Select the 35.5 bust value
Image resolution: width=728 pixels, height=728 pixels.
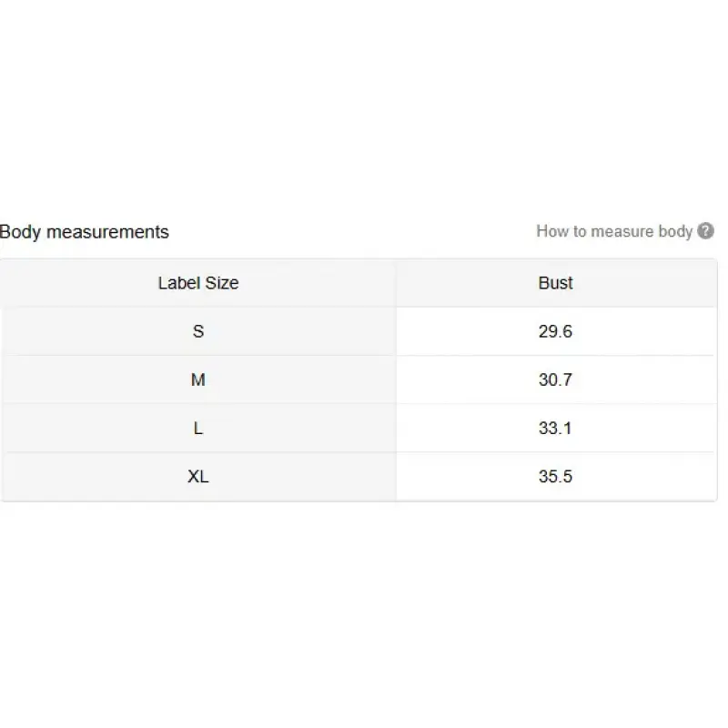click(555, 476)
